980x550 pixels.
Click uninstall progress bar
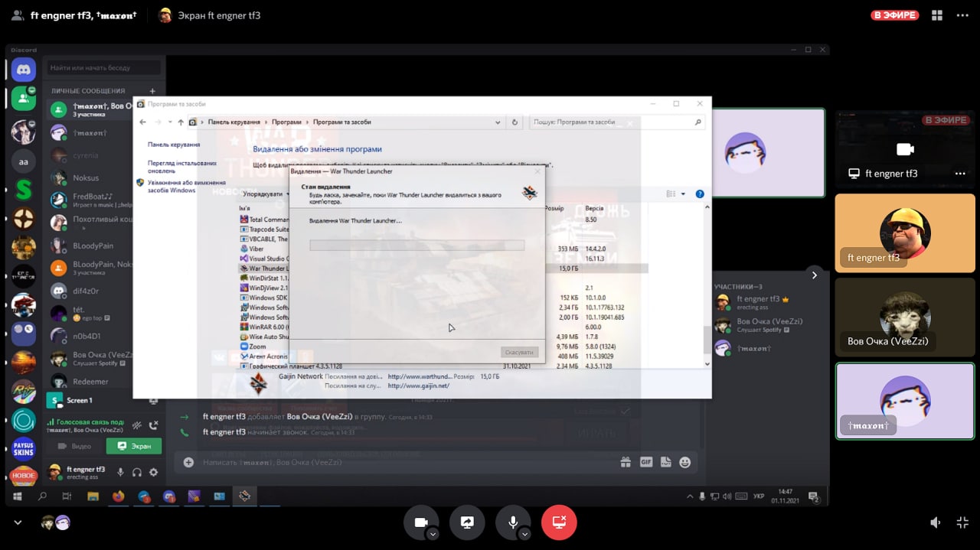(x=416, y=246)
